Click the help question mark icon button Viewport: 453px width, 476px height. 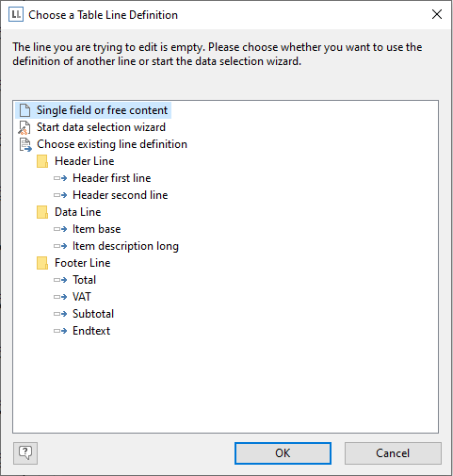click(x=25, y=453)
